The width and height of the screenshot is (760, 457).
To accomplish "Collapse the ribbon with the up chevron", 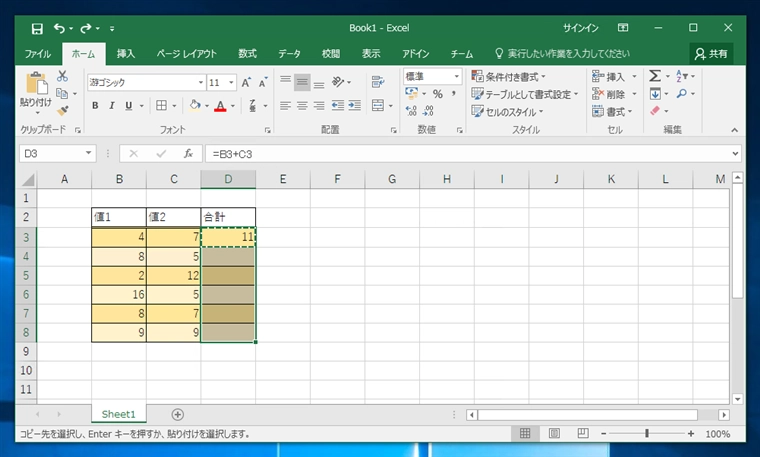I will tap(735, 130).
